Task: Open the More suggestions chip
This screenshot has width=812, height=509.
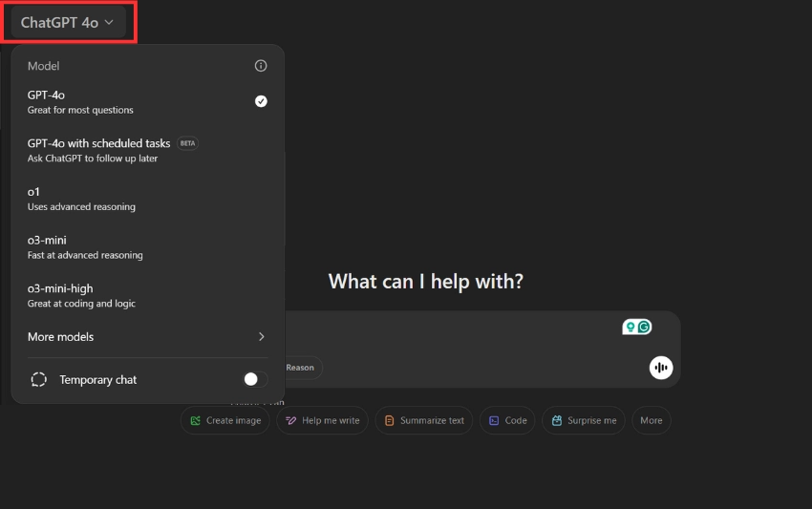Action: pyautogui.click(x=652, y=420)
